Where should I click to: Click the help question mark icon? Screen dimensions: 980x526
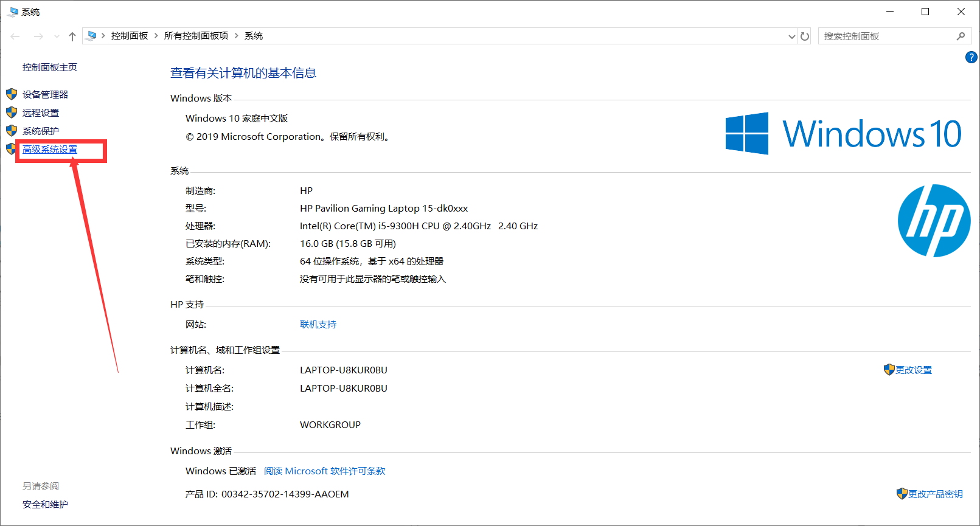971,57
